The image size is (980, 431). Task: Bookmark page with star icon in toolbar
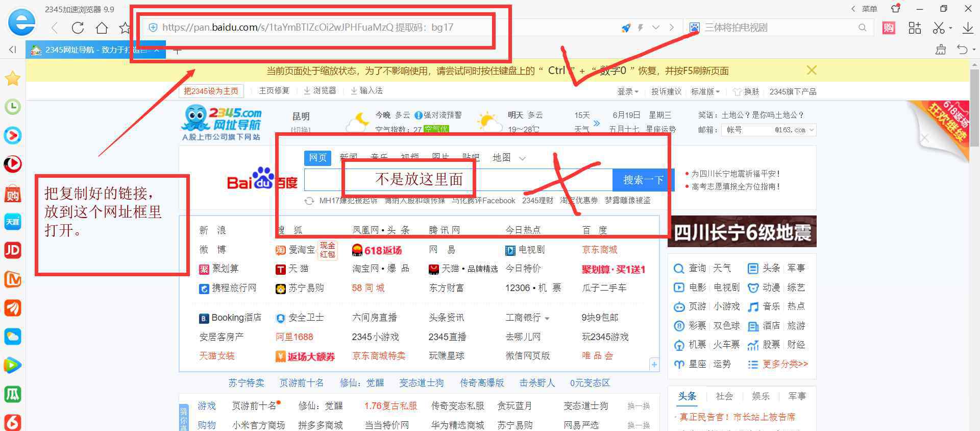(125, 28)
